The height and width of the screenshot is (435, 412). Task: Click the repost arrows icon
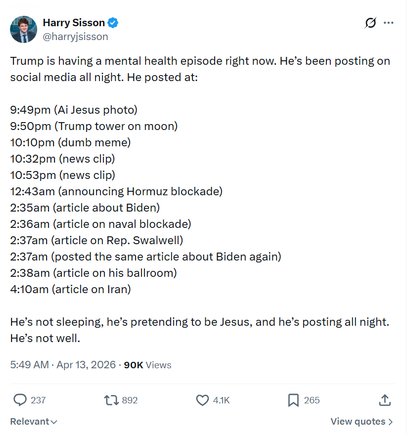pos(111,400)
